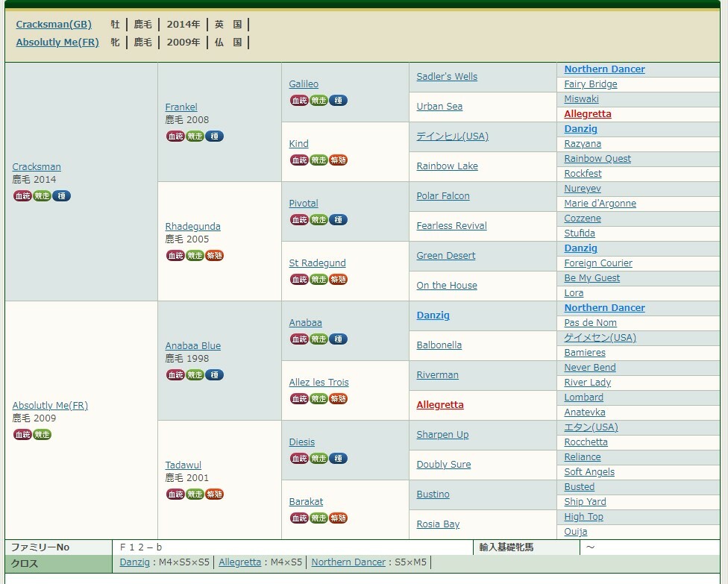This screenshot has width=728, height=584.
Task: Click the 競走 badge under Galileo
Action: click(x=318, y=101)
